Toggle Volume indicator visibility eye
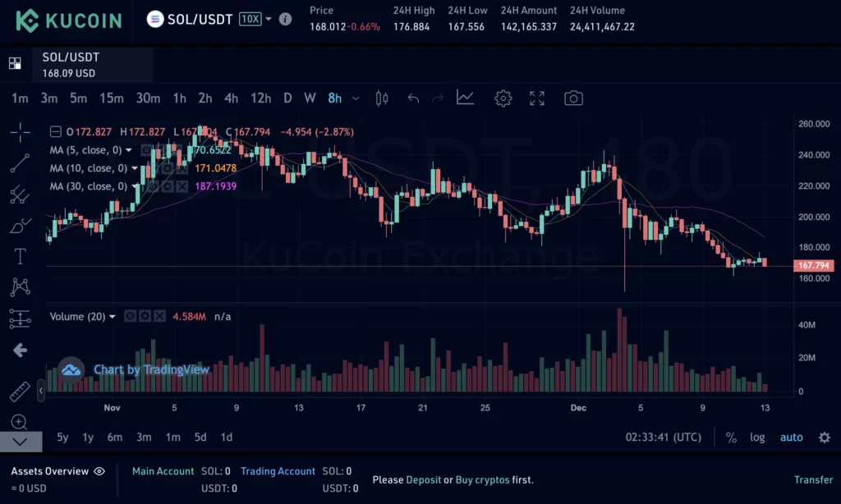 pyautogui.click(x=130, y=316)
